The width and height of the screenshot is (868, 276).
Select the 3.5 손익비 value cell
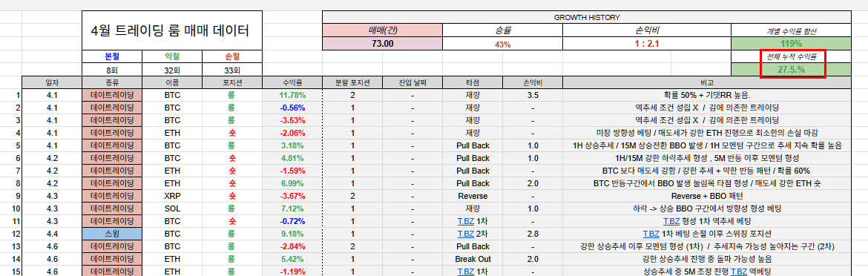533,95
